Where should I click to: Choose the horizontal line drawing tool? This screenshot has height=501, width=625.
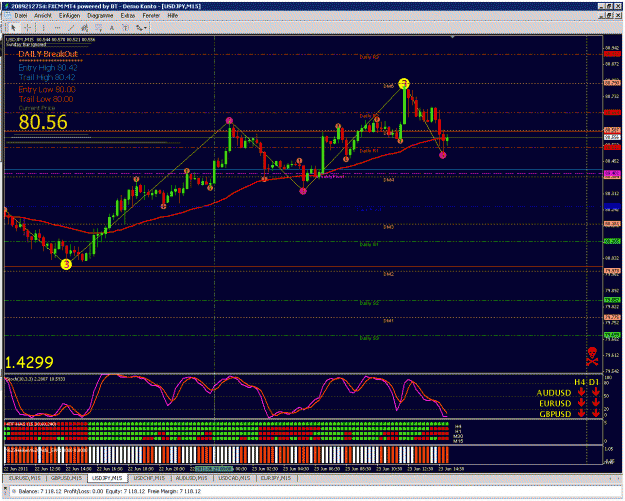(x=57, y=28)
